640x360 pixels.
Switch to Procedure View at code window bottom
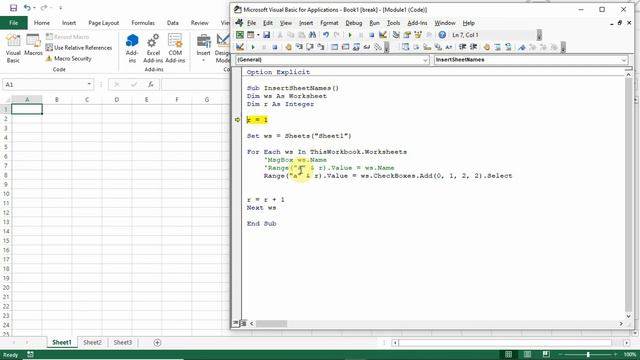[x=236, y=323]
